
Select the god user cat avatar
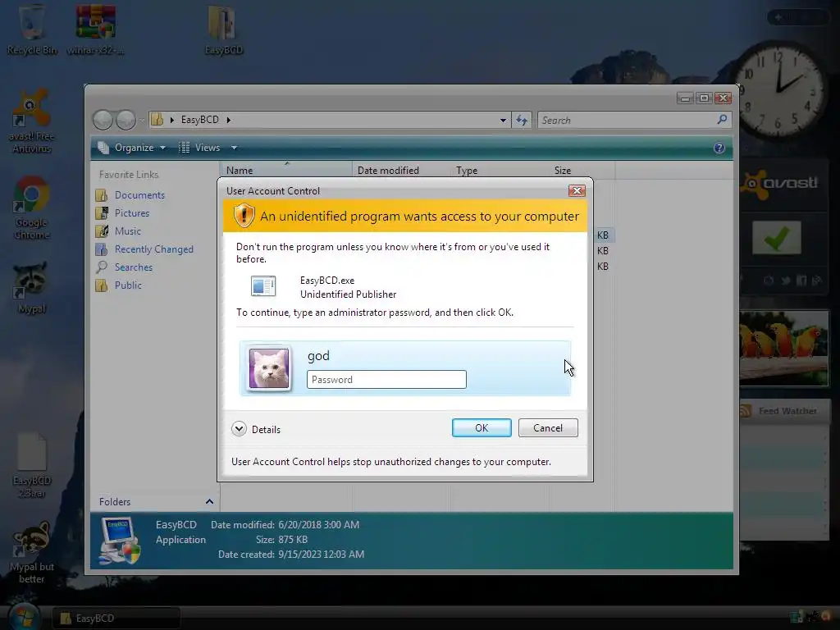pyautogui.click(x=269, y=368)
